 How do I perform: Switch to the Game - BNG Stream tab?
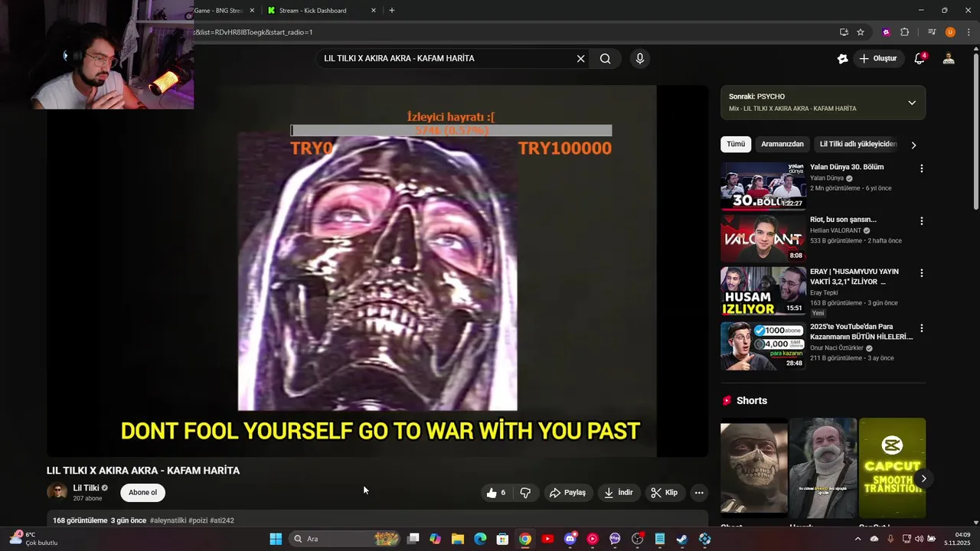tap(219, 10)
